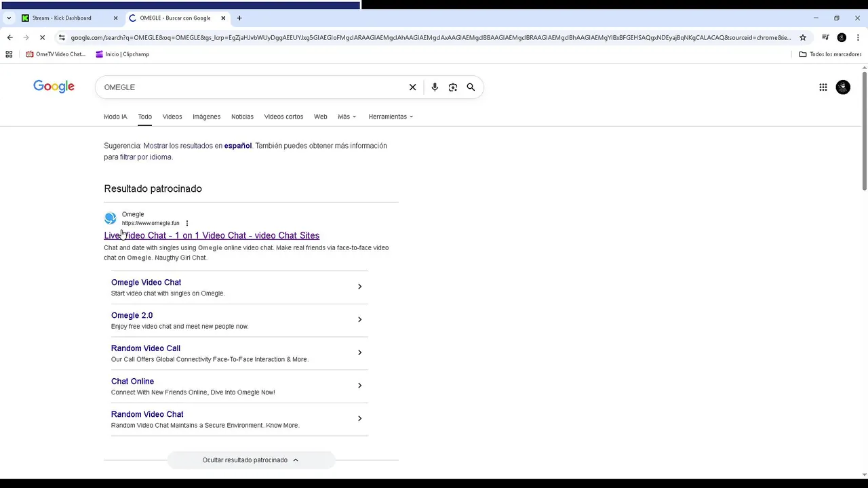
Task: Open the Random Video Call sitelink
Action: pos(146,348)
